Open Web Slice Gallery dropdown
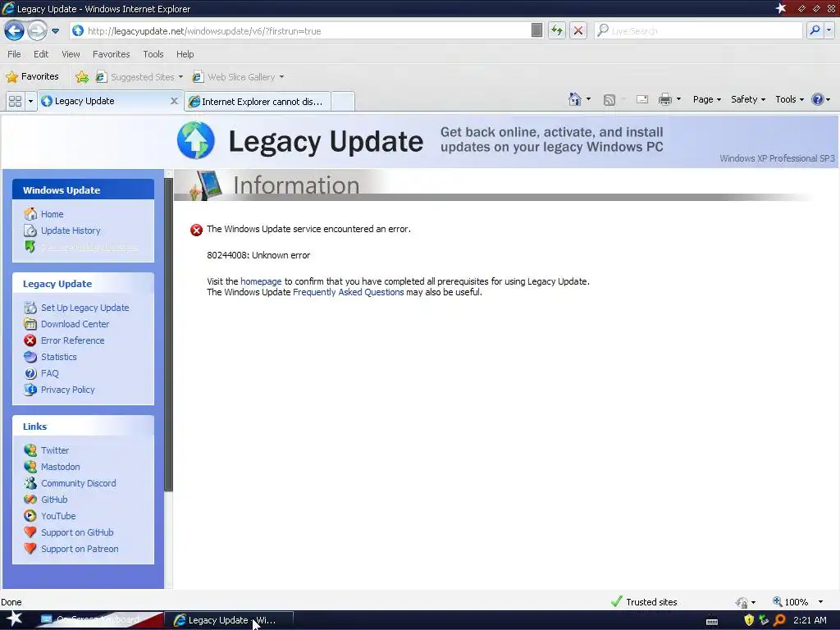840x630 pixels. click(x=238, y=77)
